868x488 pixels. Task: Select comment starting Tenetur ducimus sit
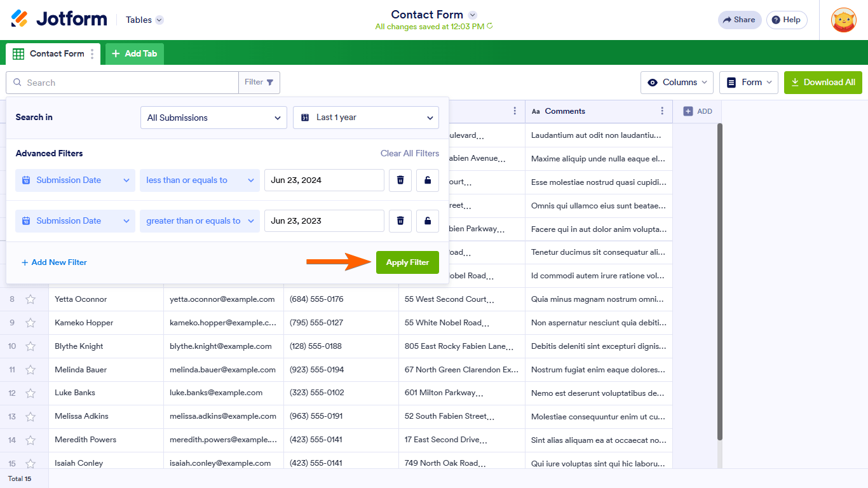599,252
